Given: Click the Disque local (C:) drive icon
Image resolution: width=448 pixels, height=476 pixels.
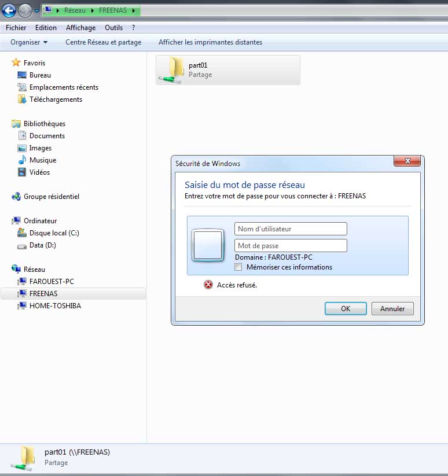Looking at the screenshot, I should (22, 233).
